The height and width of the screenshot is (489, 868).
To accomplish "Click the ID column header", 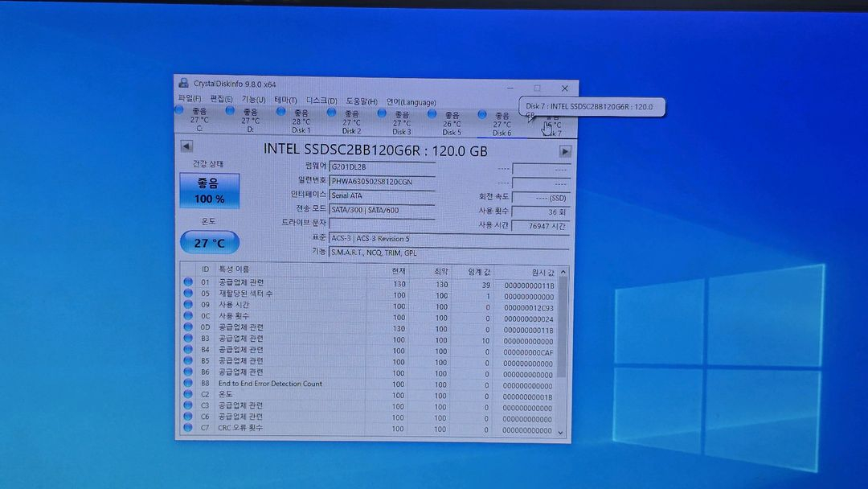I will (206, 269).
